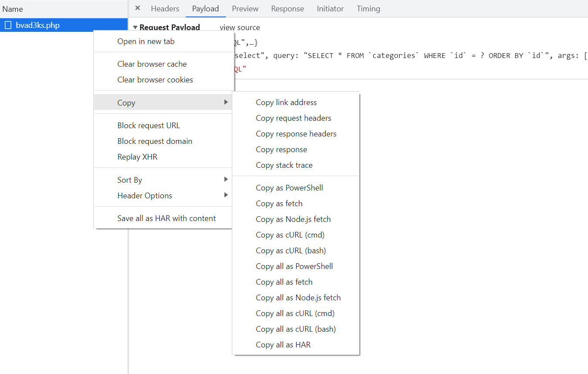Show the Timing tab

tap(368, 9)
